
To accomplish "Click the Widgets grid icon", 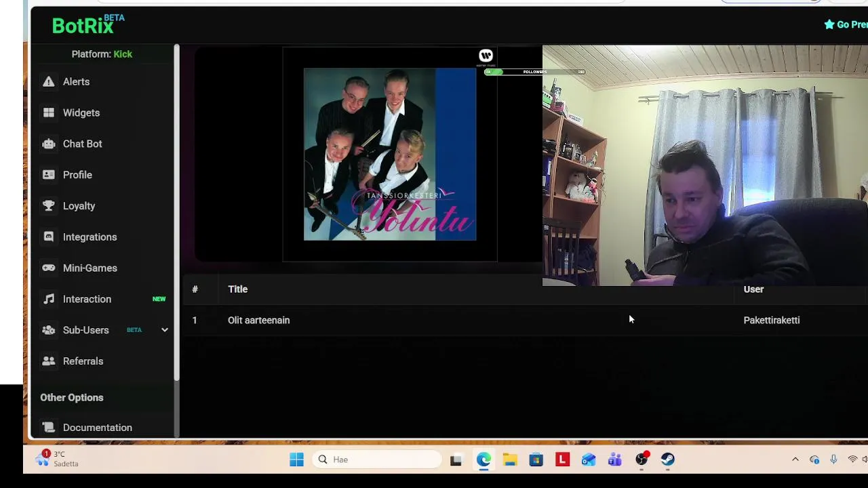I will click(49, 113).
